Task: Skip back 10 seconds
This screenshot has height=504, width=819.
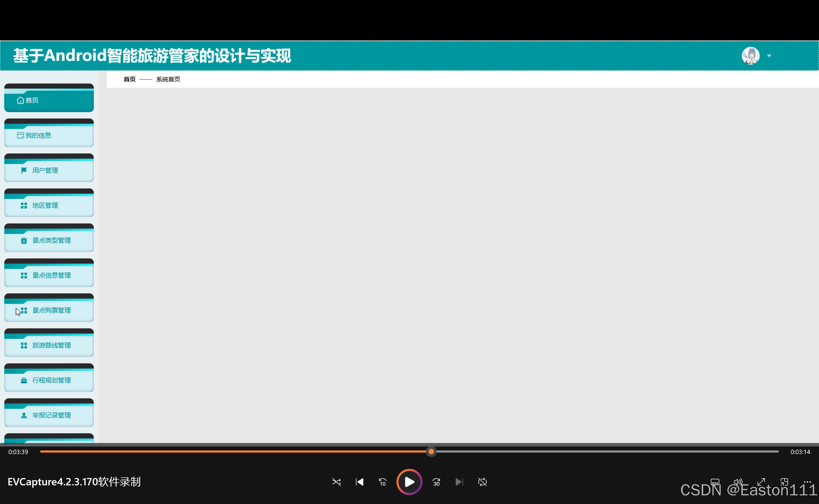Action: [x=382, y=482]
